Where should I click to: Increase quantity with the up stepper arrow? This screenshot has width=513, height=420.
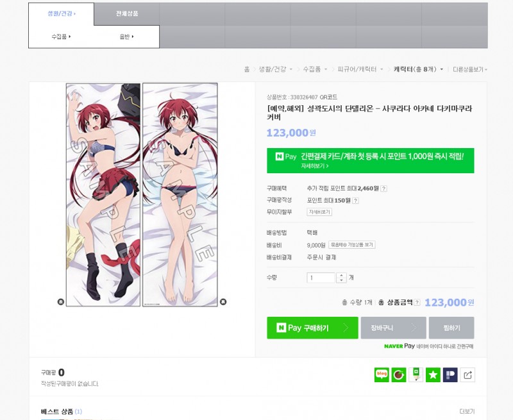pos(342,275)
